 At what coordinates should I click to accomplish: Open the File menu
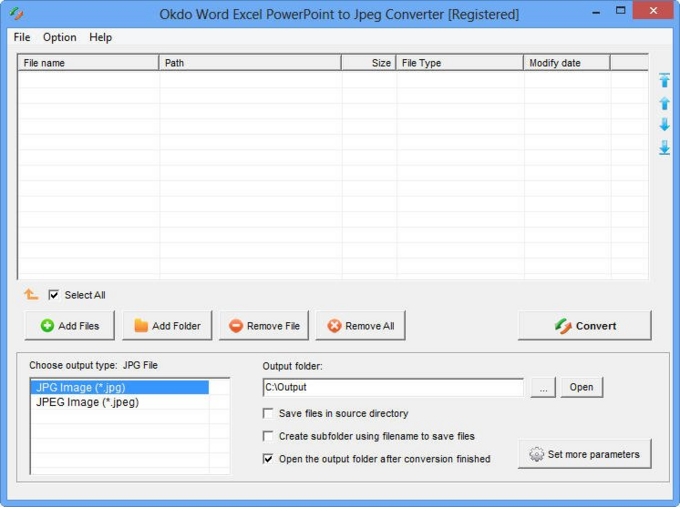[x=22, y=37]
